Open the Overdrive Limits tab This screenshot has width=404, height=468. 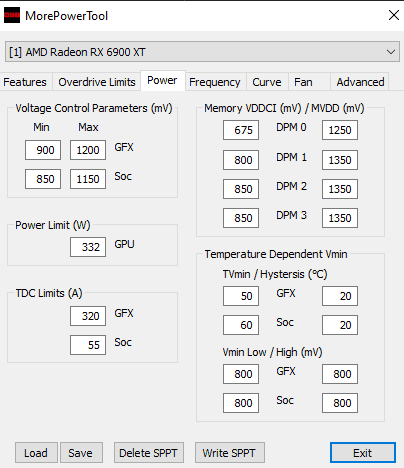coord(97,82)
